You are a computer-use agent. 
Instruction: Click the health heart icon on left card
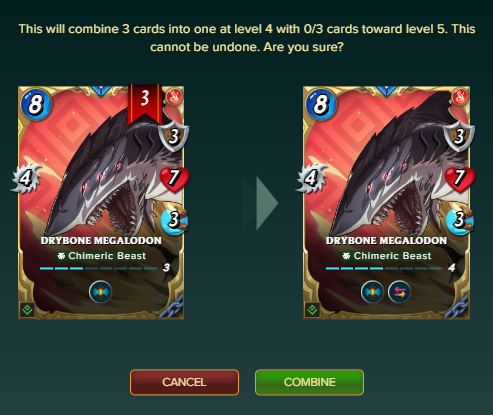click(x=174, y=179)
